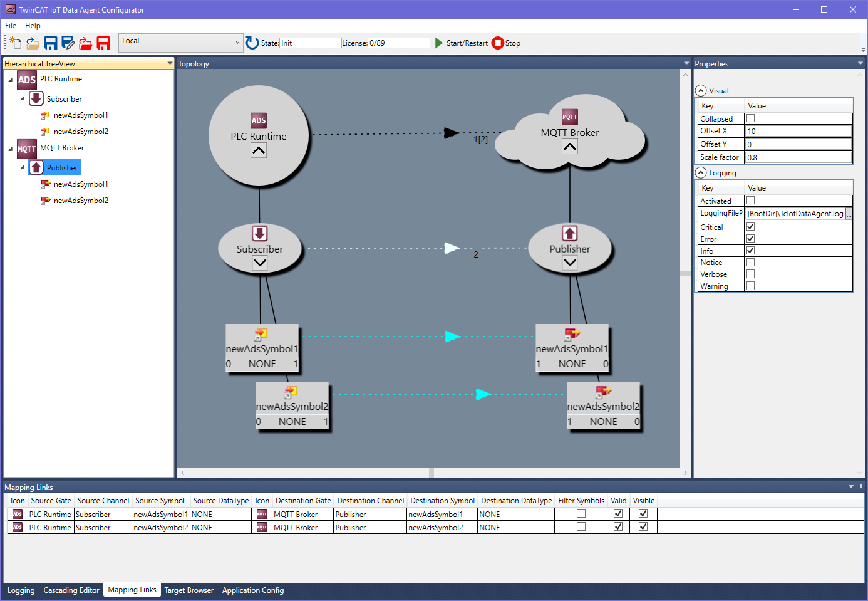Image resolution: width=868 pixels, height=601 pixels.
Task: Select the Subscriber icon in the tree view
Action: point(36,98)
